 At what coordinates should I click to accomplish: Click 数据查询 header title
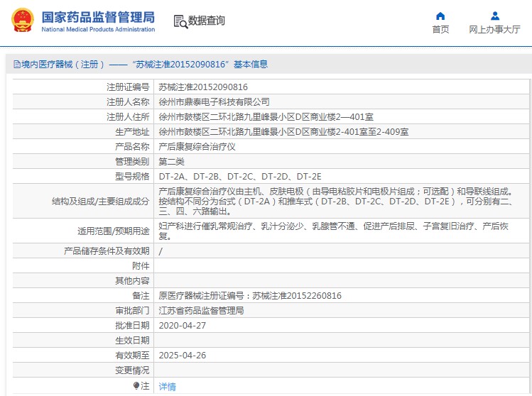(x=206, y=21)
